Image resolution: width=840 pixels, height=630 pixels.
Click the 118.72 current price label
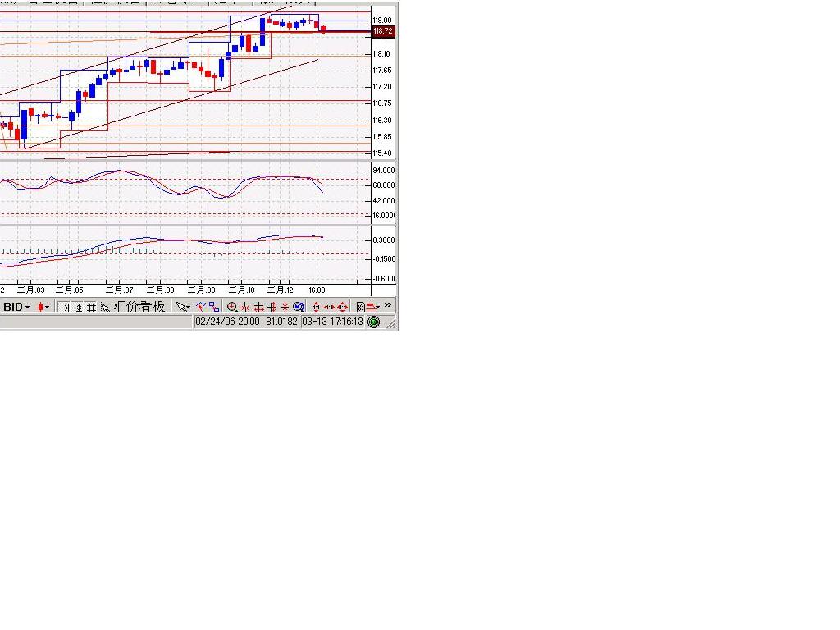coord(383,31)
